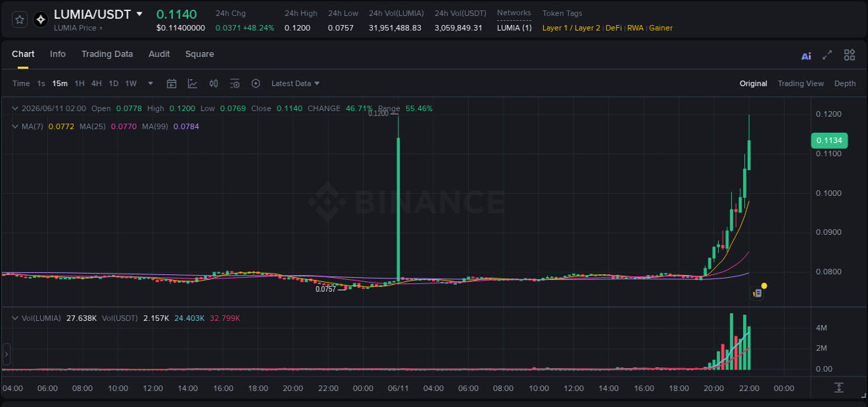This screenshot has height=407, width=868.
Task: Open the Audit tab
Action: [x=159, y=54]
